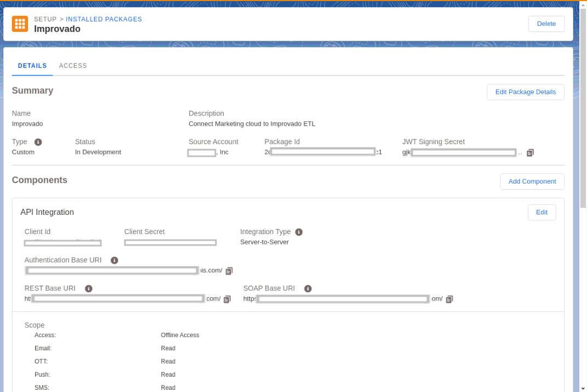587x392 pixels.
Task: Click the Delete package button
Action: (x=545, y=24)
